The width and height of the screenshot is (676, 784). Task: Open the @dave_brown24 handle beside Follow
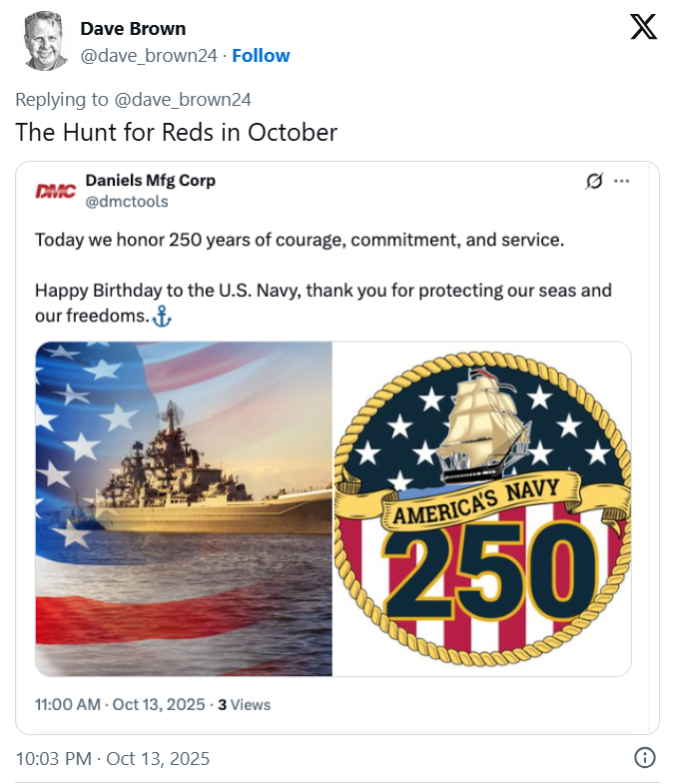coord(149,56)
